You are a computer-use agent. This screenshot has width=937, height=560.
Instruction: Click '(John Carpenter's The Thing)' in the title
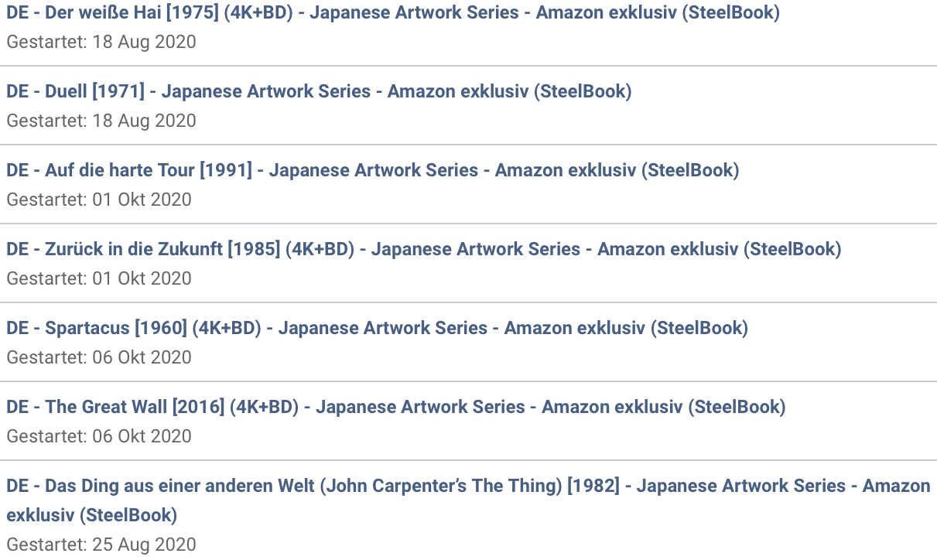click(441, 486)
